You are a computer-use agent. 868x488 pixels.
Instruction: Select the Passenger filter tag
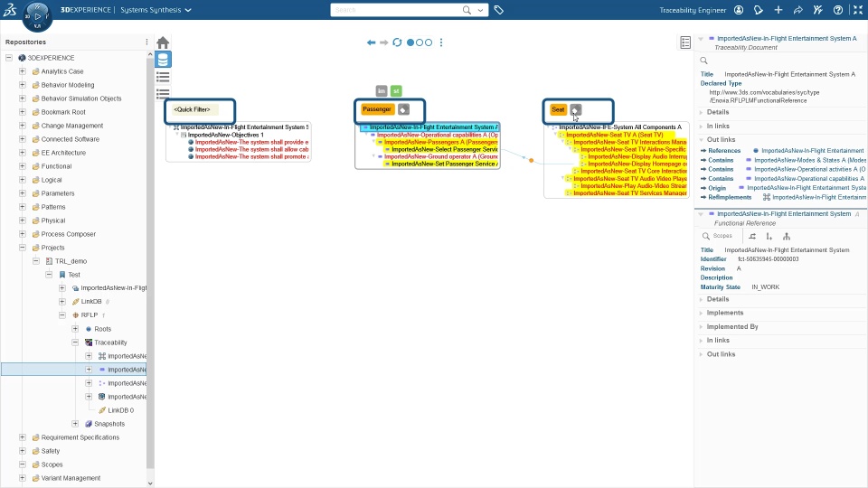click(x=377, y=109)
